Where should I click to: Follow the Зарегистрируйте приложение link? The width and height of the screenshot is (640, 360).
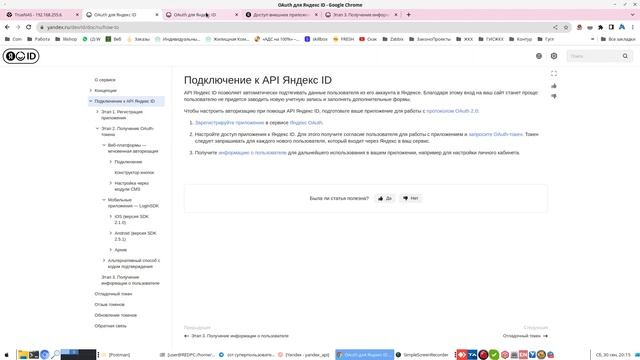(229, 122)
